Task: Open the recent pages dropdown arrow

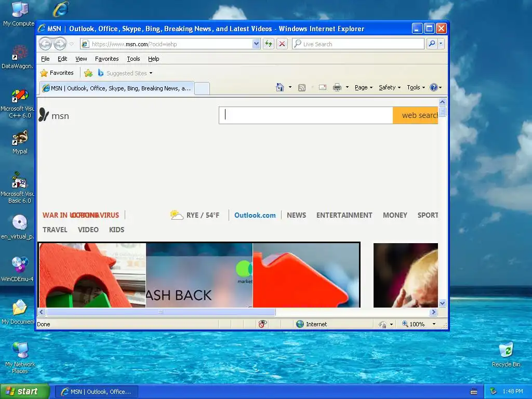Action: coord(71,44)
